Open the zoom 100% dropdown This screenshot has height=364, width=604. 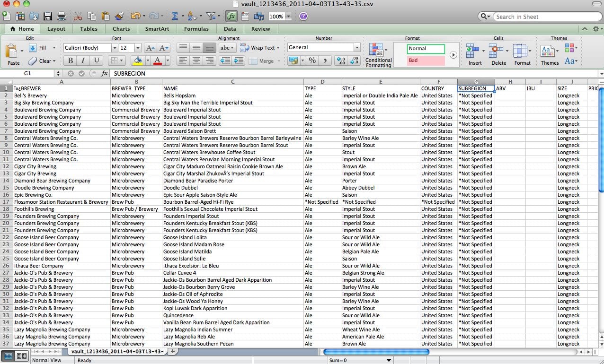[288, 16]
